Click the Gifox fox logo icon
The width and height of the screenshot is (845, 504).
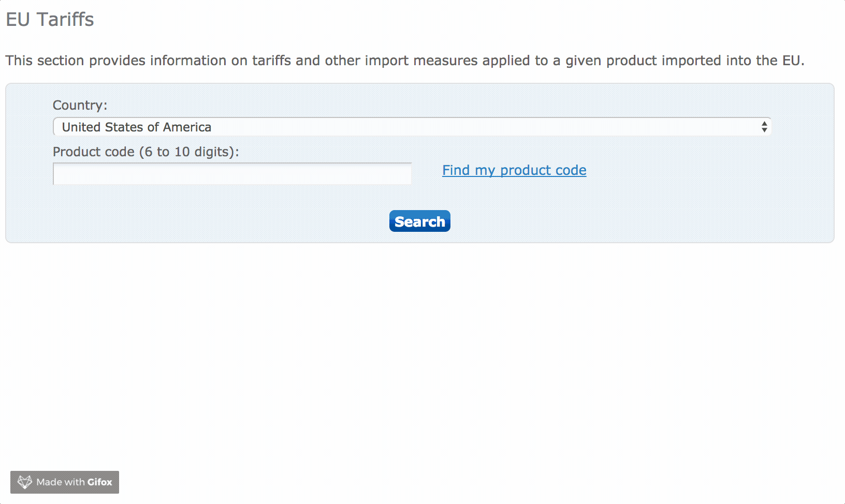pyautogui.click(x=24, y=482)
